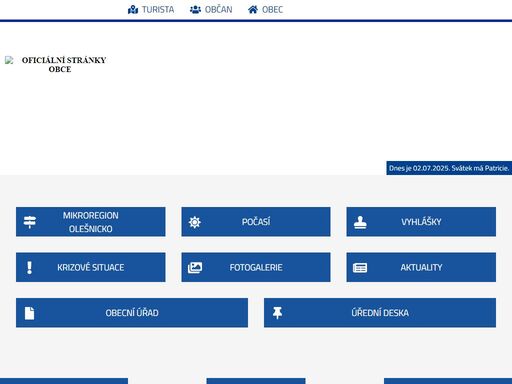
Task: Open the Fotogalerie tile
Action: pos(256,267)
